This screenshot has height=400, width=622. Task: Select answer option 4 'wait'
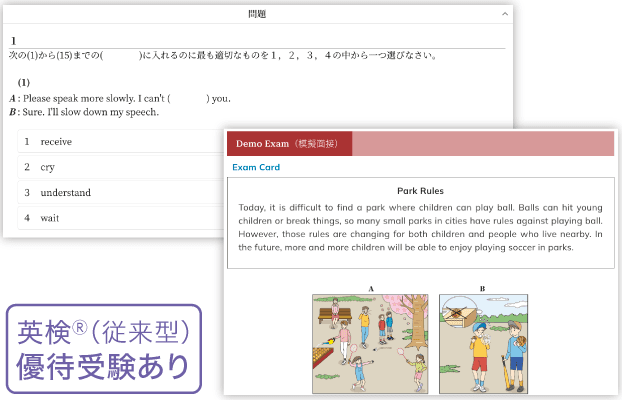coord(49,217)
